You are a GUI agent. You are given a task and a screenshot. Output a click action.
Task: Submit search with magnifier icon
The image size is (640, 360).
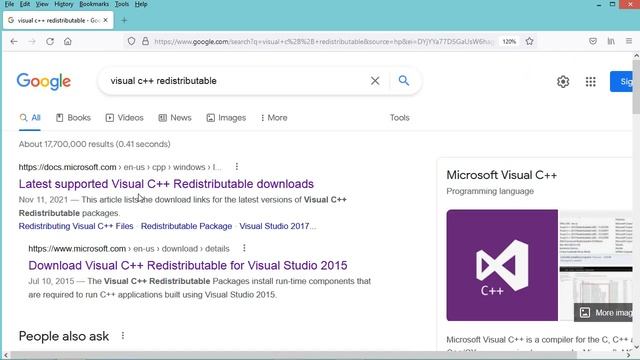(x=404, y=80)
